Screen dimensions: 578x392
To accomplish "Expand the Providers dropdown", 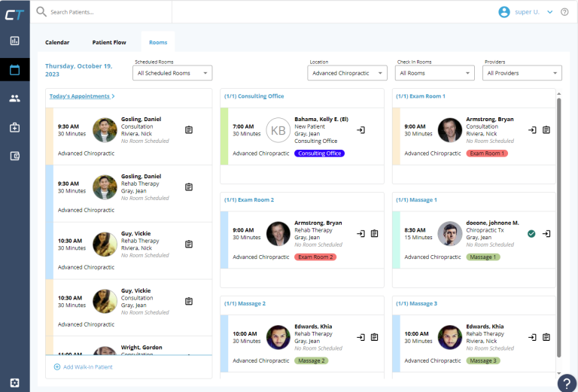I will tap(523, 73).
